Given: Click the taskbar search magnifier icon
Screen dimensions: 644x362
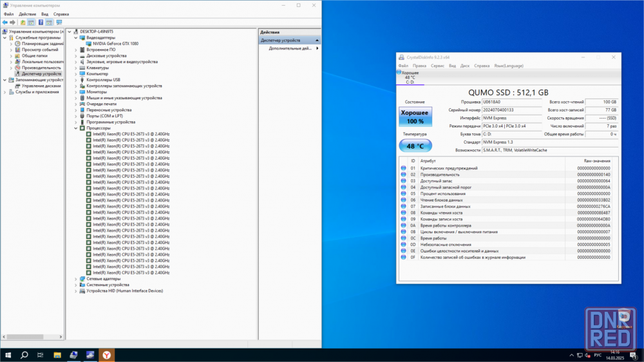Looking at the screenshot, I should [24, 355].
